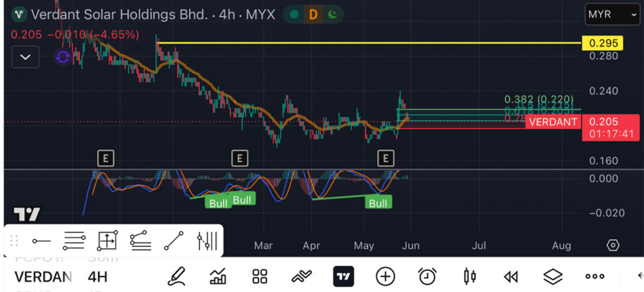Viewport: 644px width, 292px height.
Task: Select the measure range box tool
Action: coord(107,241)
